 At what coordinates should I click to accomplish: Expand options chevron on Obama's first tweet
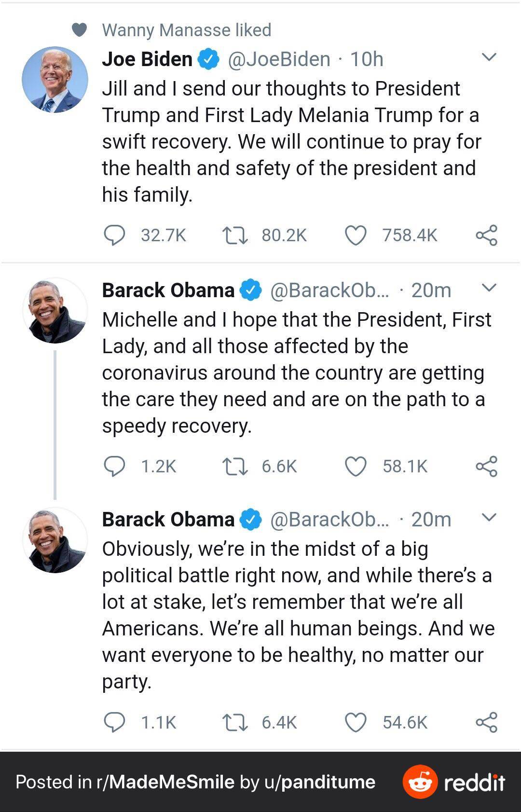tap(489, 288)
